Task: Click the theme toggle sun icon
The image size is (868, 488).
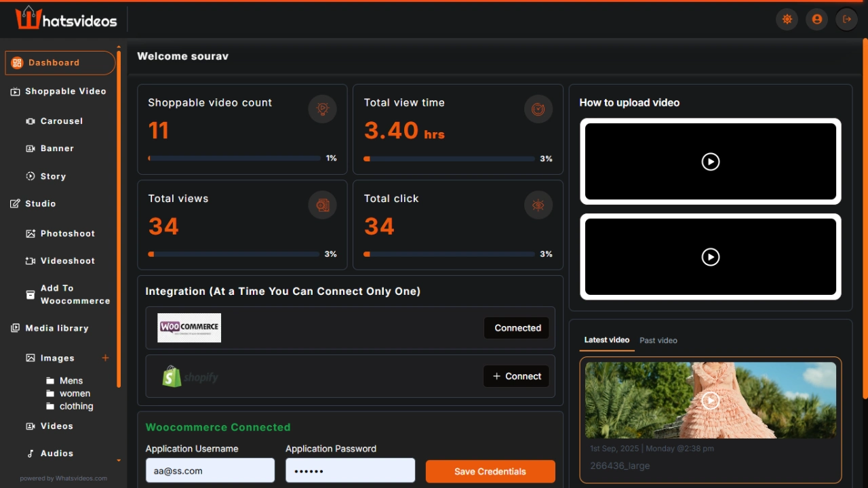Action: pos(787,20)
